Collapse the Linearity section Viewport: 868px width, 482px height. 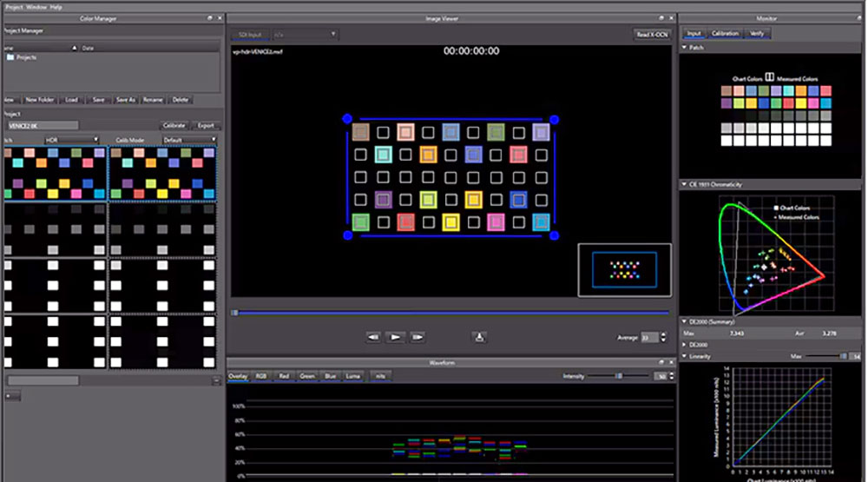point(685,356)
